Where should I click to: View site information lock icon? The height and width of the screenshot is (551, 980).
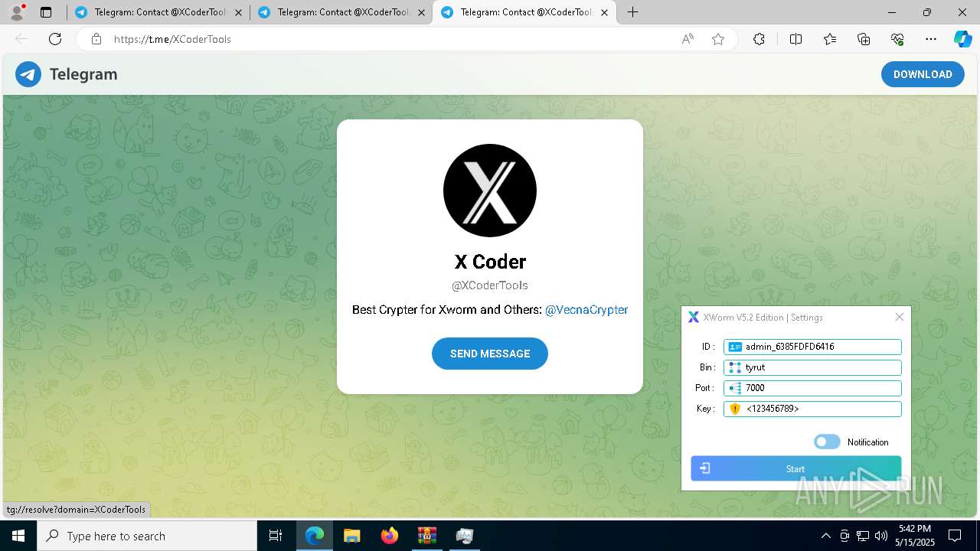point(96,39)
